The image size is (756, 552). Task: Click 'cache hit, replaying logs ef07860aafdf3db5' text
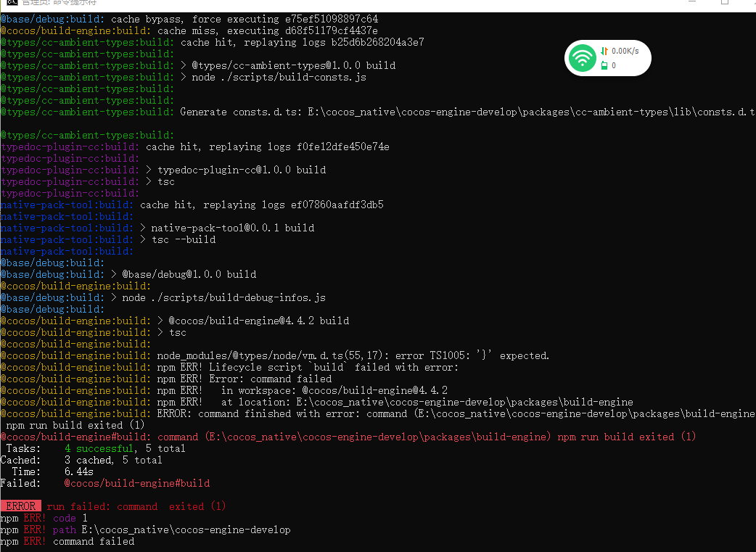[x=262, y=205]
